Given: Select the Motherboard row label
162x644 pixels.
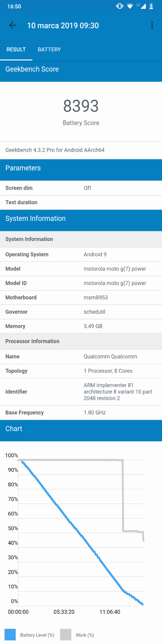Looking at the screenshot, I should coord(21,297).
